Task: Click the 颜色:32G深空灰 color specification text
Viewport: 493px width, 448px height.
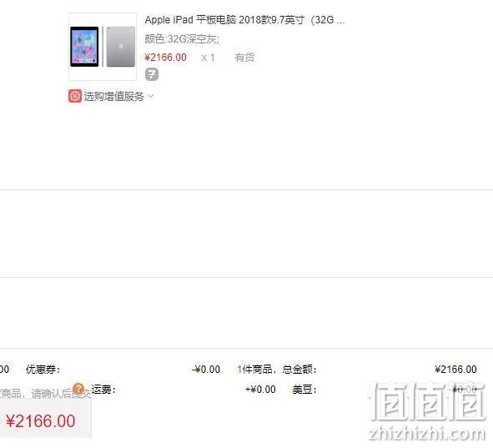Action: click(x=182, y=39)
